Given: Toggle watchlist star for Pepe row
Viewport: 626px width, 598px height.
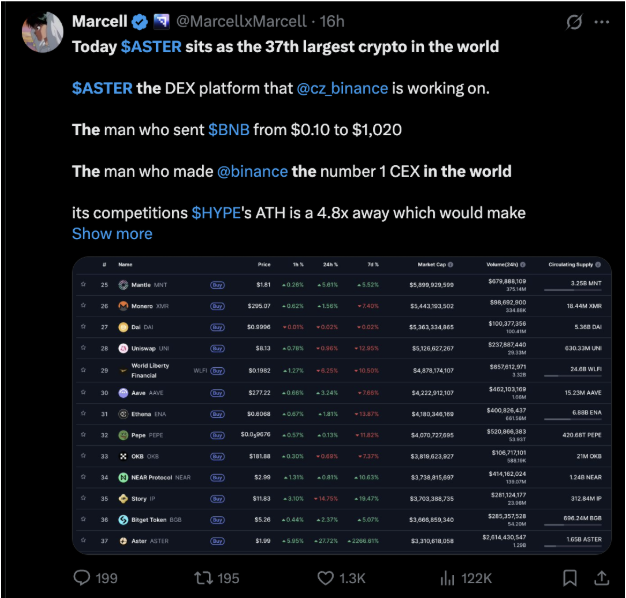Looking at the screenshot, I should (83, 434).
